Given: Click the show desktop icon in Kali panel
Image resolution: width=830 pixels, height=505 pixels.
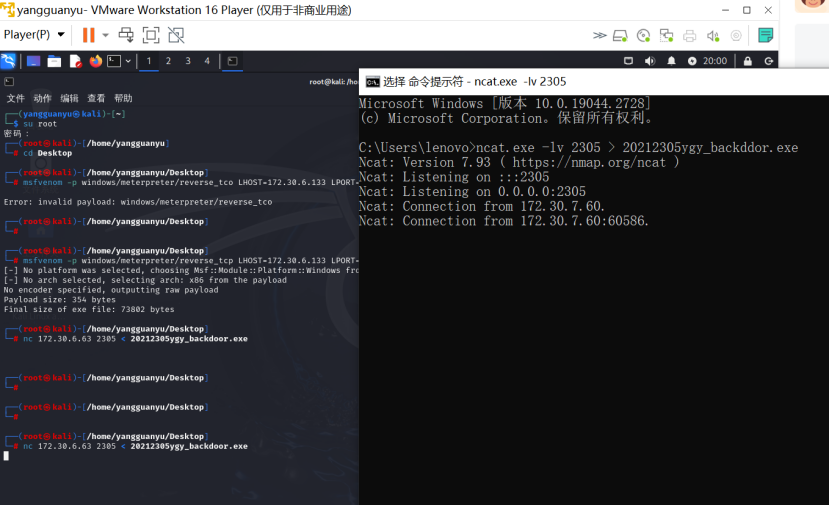Looking at the screenshot, I should 33,61.
